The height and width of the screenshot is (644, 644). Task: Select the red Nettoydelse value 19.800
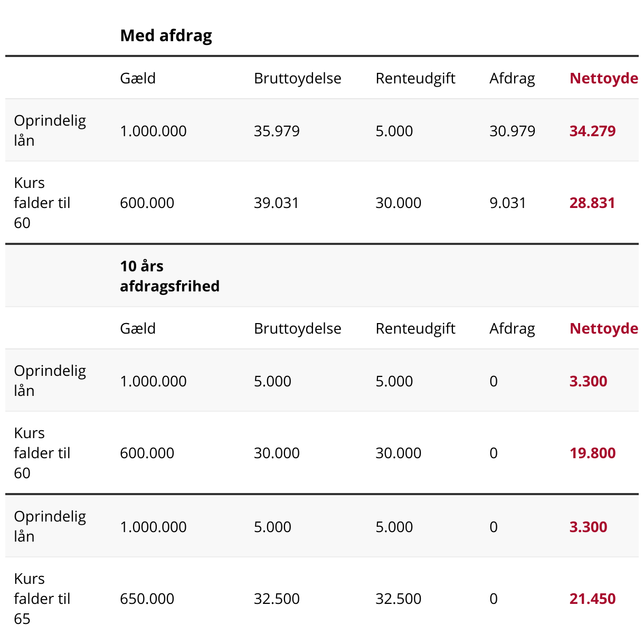tap(592, 453)
